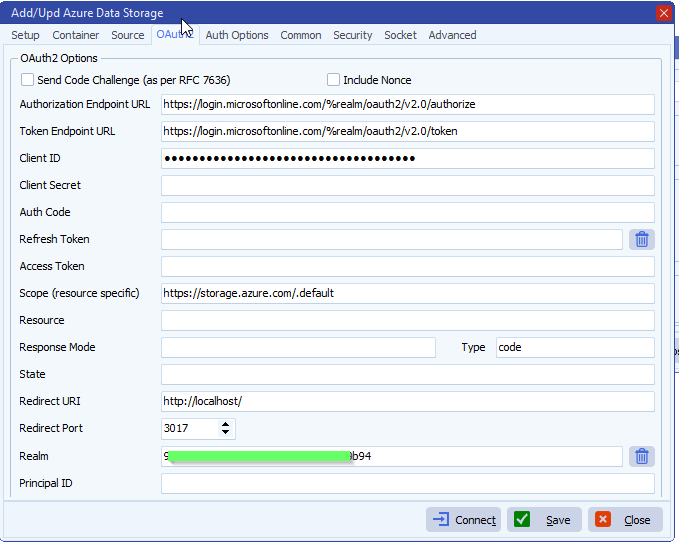Click the green checkmark icon on Save
Screen dimensions: 679x545
coord(522,519)
